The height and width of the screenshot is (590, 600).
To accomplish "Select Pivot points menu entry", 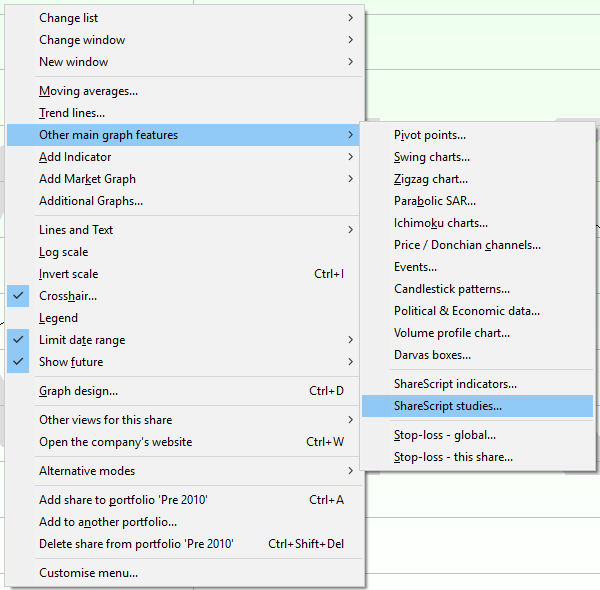I will (x=430, y=135).
